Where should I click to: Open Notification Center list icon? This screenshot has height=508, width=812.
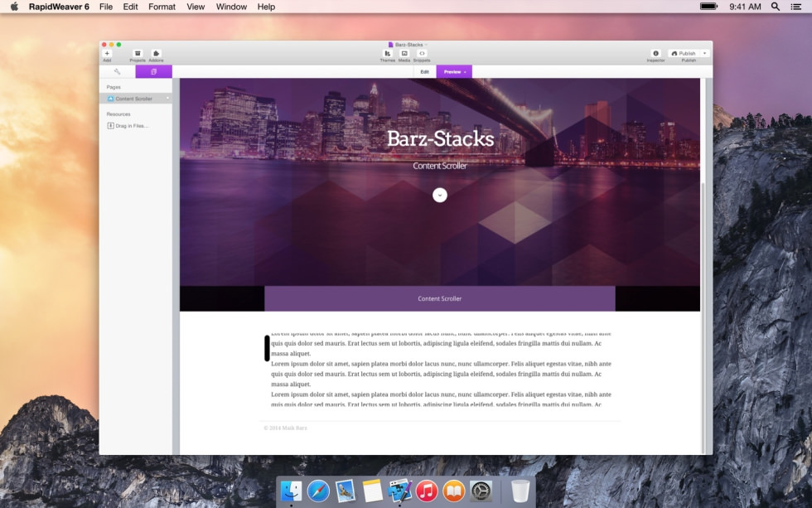click(x=796, y=7)
